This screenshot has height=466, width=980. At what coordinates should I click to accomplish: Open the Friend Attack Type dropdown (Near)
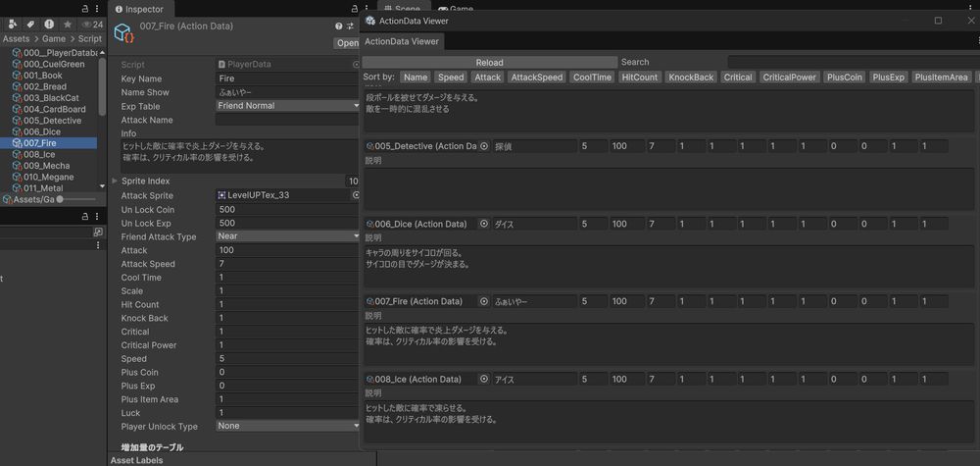click(288, 236)
